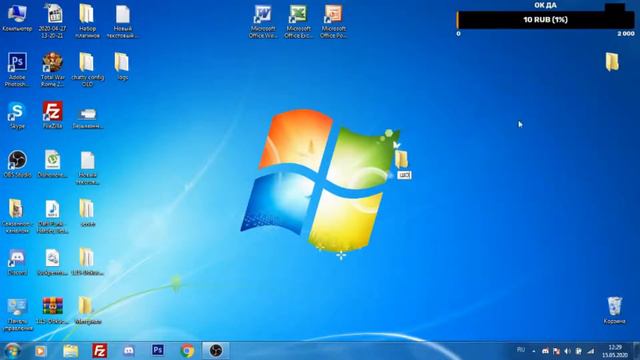The height and width of the screenshot is (360, 640).
Task: Click the clock showing 12:29
Action: point(615,351)
